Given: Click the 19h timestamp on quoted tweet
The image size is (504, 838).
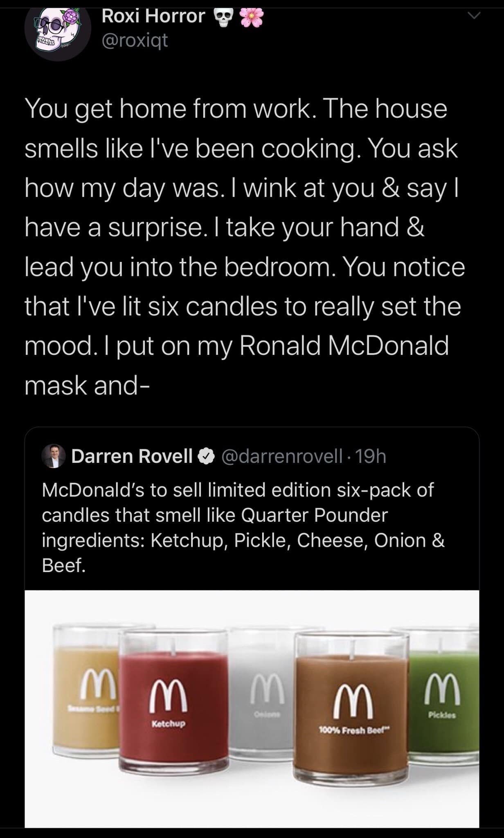Looking at the screenshot, I should 371,456.
